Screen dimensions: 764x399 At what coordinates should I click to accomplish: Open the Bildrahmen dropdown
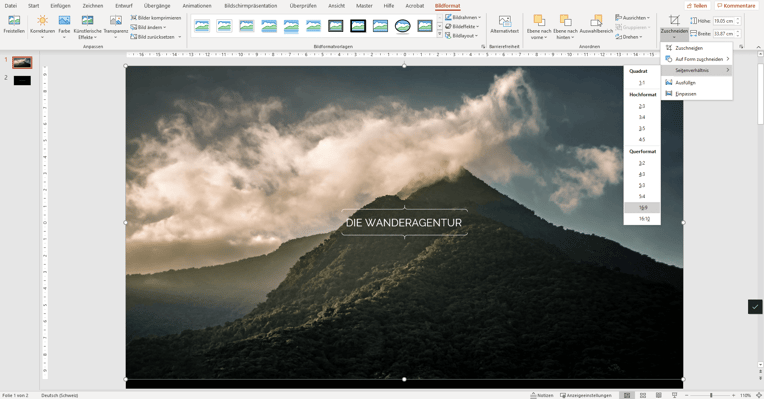pyautogui.click(x=463, y=18)
